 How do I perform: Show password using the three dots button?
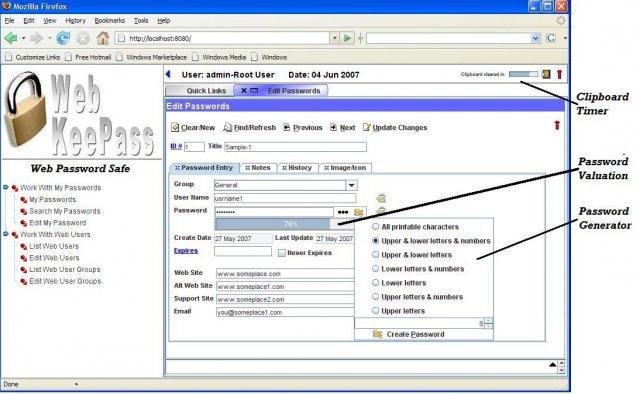coord(343,212)
